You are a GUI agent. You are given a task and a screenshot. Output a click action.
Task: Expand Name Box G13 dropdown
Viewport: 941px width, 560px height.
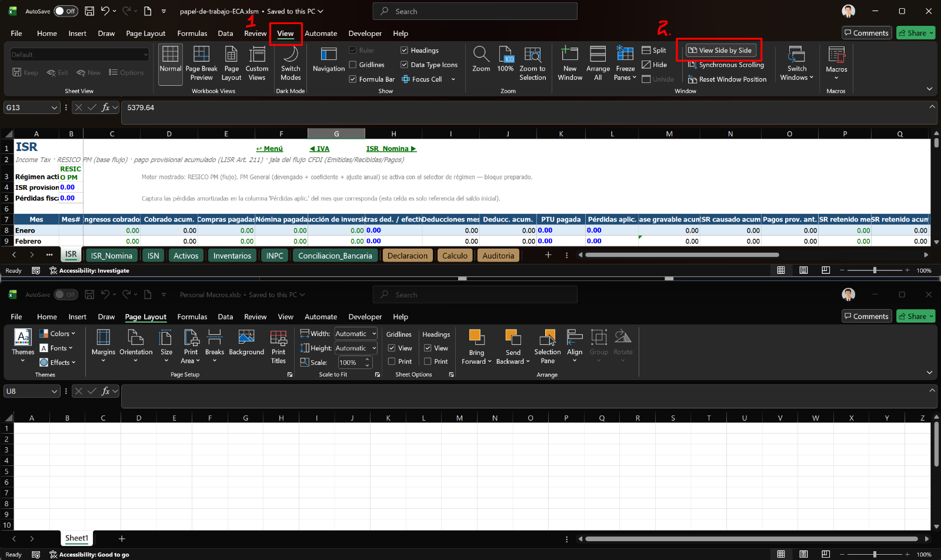click(54, 108)
